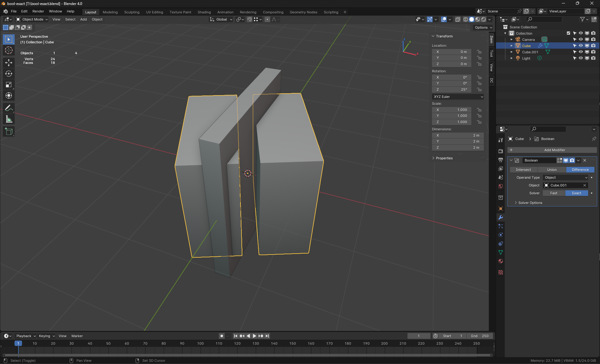The height and width of the screenshot is (364, 600).
Task: Switch to the Shading workspace tab
Action: [x=204, y=12]
